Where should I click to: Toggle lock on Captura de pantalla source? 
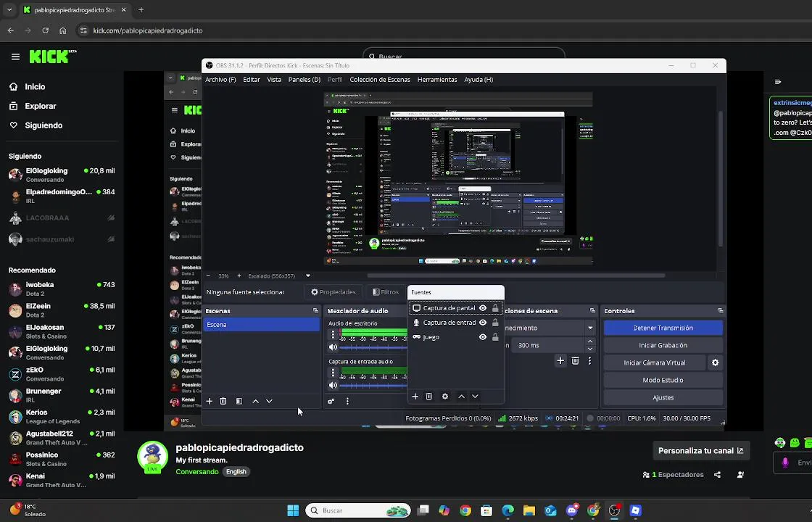coord(495,308)
